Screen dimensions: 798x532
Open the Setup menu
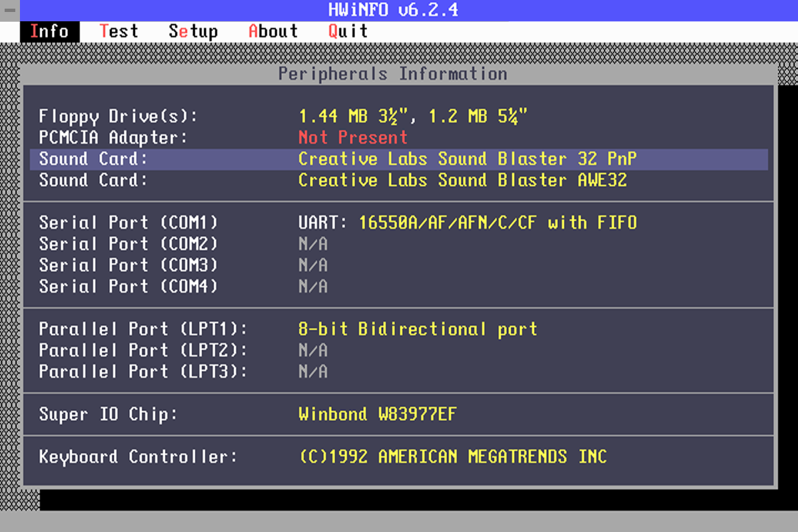tap(193, 31)
